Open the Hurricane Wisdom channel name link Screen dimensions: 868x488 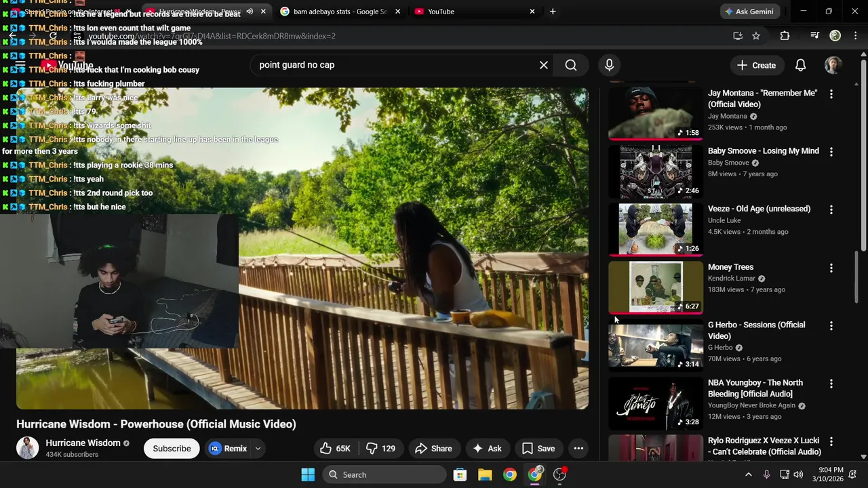point(83,443)
